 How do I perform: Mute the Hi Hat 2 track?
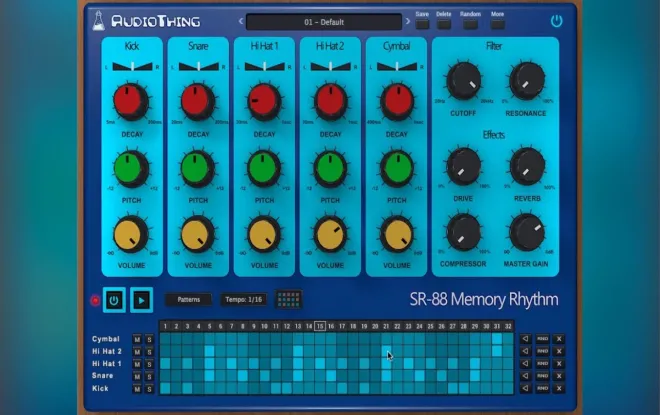137,352
